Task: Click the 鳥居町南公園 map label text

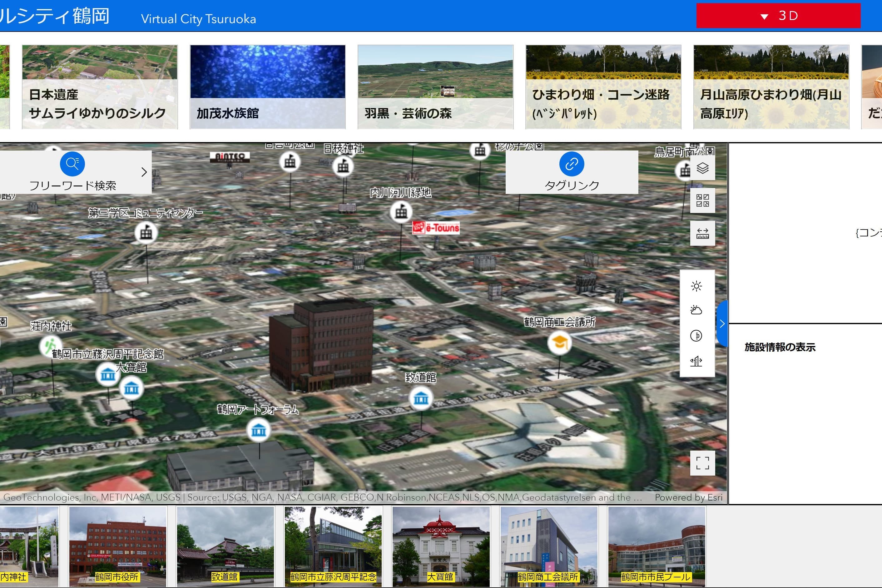Action: 685,151
